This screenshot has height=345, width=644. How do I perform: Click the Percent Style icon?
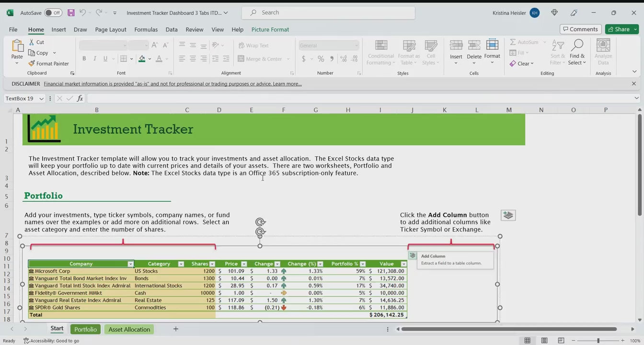click(x=321, y=59)
